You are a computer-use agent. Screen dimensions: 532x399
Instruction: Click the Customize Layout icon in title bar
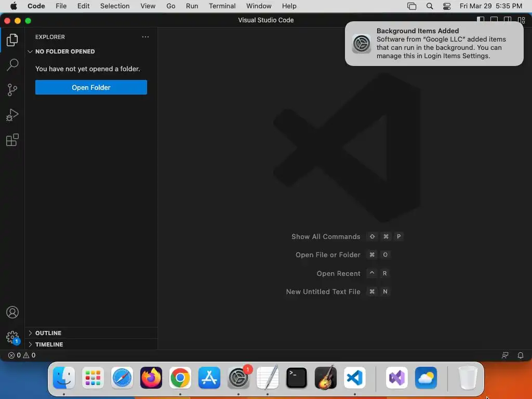[x=522, y=20]
